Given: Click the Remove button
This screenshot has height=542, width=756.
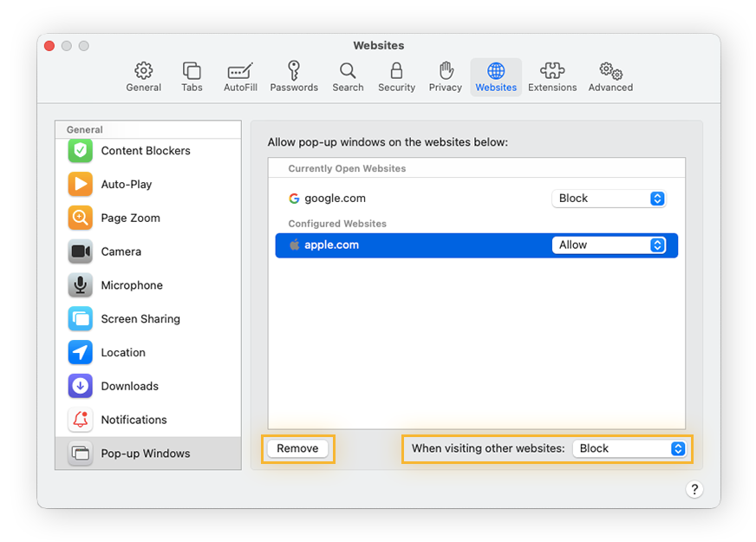Looking at the screenshot, I should (x=297, y=448).
